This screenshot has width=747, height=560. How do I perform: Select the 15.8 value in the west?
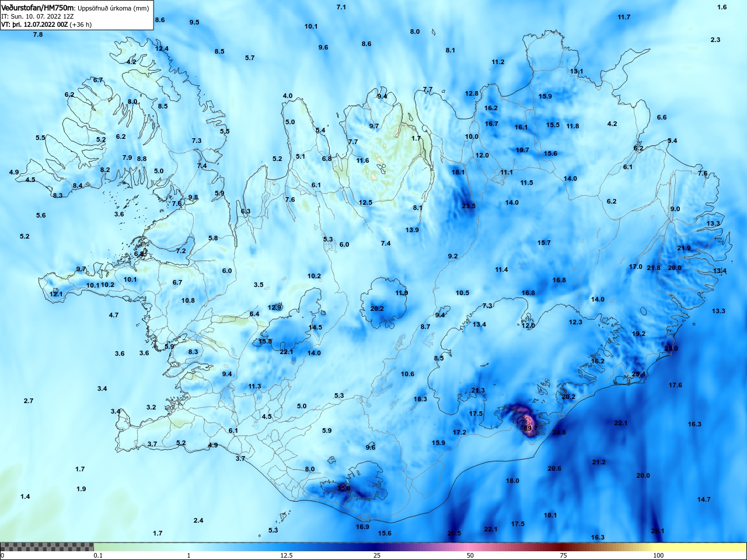click(x=265, y=341)
